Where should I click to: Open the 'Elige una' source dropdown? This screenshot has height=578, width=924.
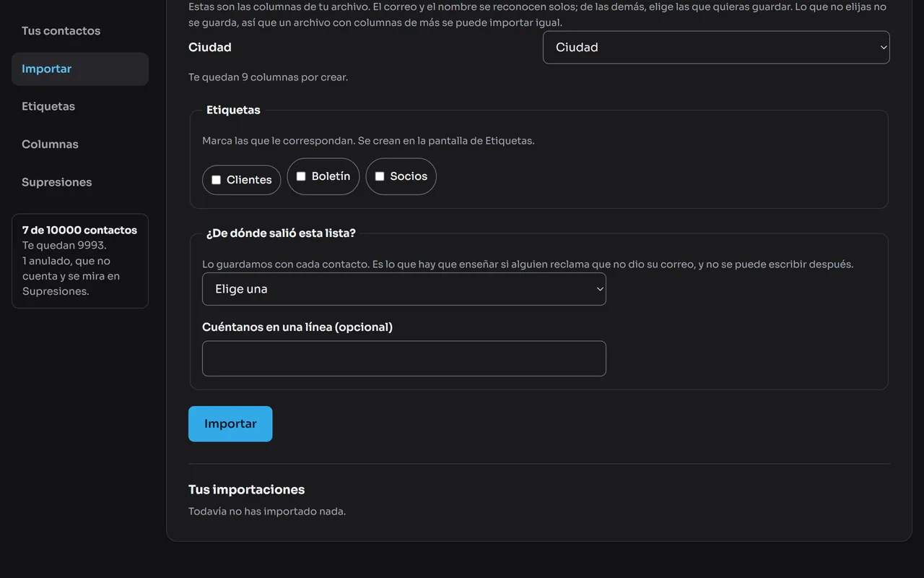coord(404,289)
